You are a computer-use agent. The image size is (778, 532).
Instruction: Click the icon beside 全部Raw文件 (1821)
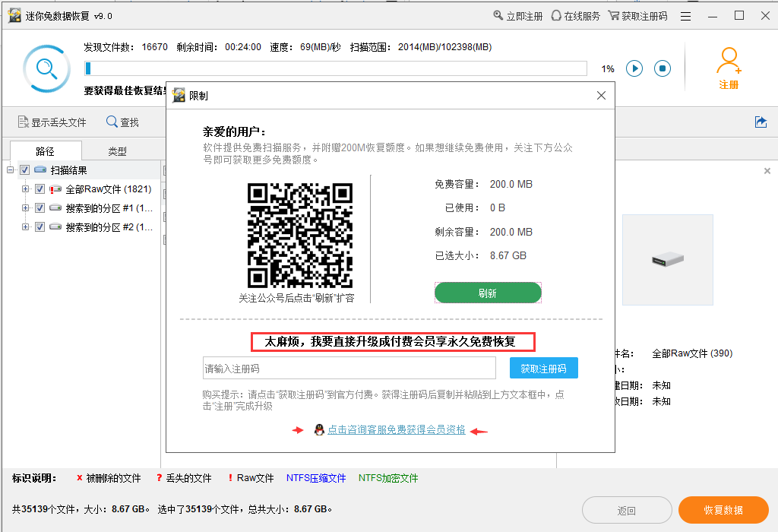[55, 189]
